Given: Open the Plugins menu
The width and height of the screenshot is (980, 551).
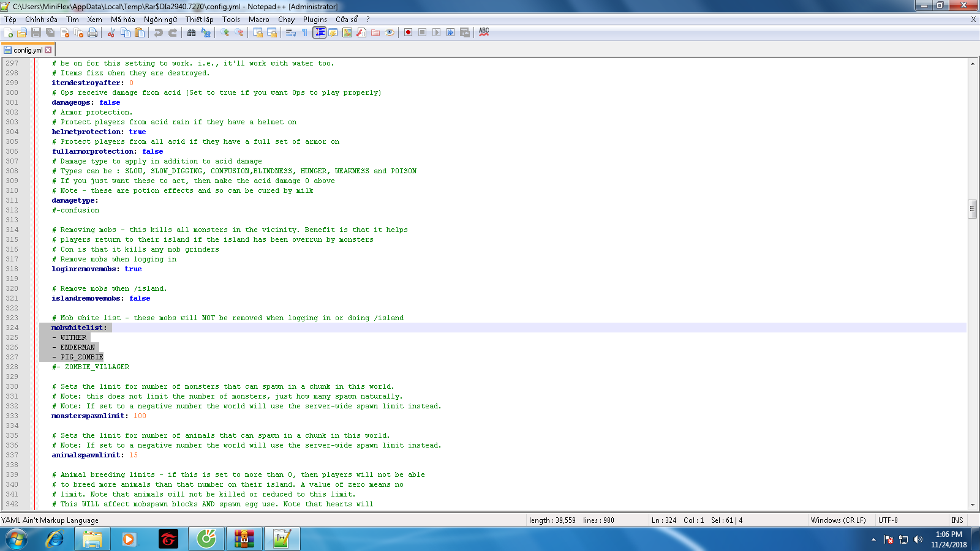Looking at the screenshot, I should tap(315, 20).
